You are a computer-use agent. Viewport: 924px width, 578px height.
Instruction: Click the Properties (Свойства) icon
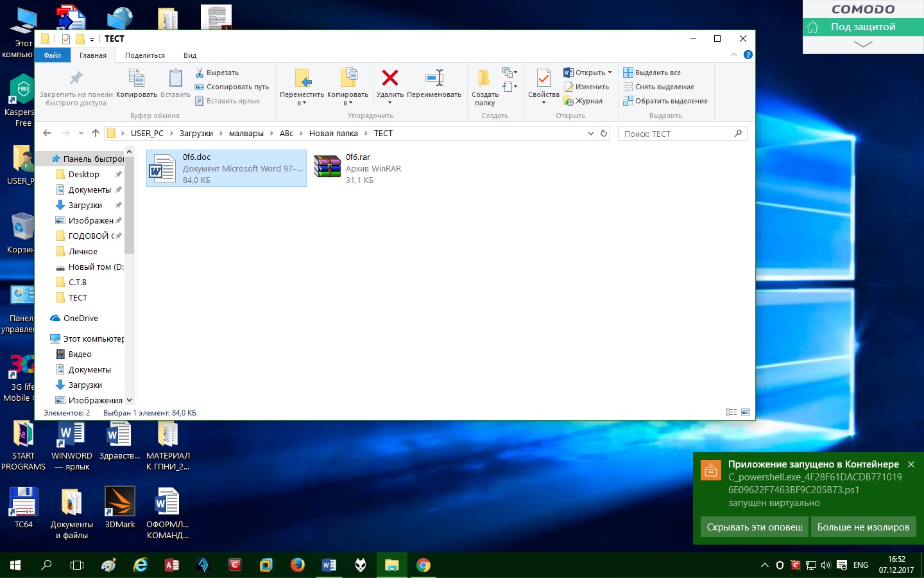click(543, 78)
